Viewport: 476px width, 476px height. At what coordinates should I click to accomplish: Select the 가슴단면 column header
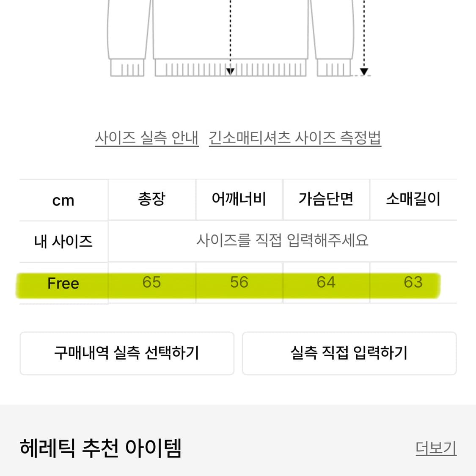pyautogui.click(x=326, y=199)
